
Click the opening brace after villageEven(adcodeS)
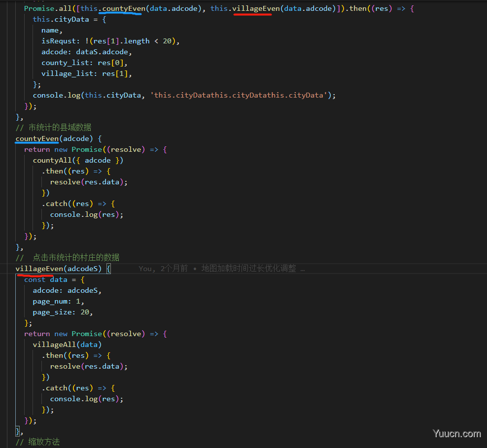[108, 269]
